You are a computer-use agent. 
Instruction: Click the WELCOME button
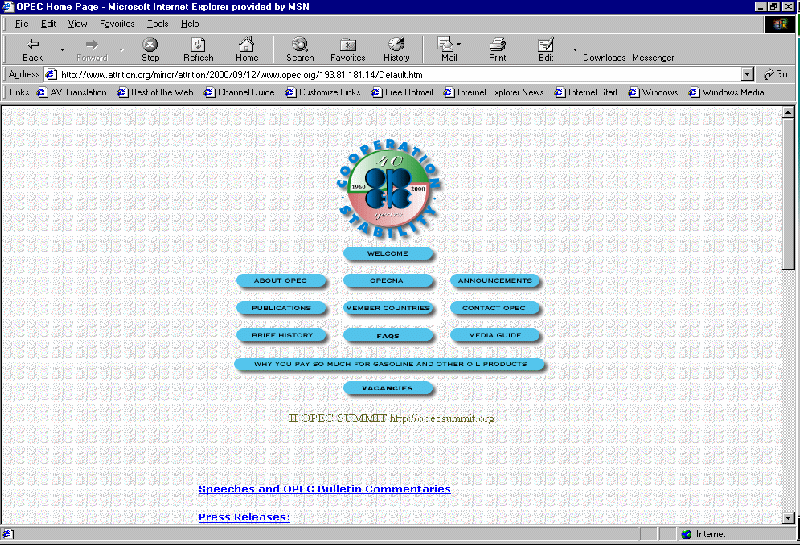(388, 254)
